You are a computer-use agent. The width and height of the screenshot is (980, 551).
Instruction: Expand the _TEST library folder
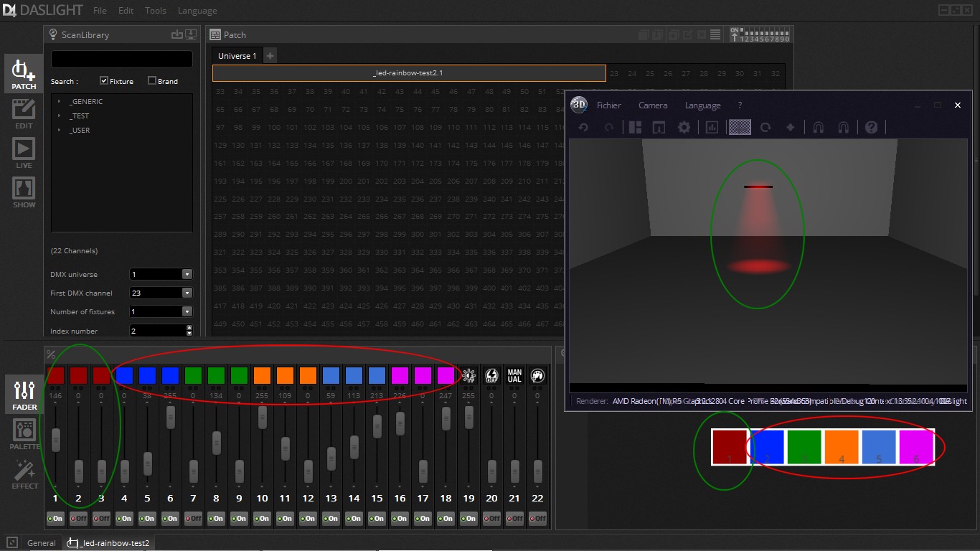pyautogui.click(x=60, y=116)
